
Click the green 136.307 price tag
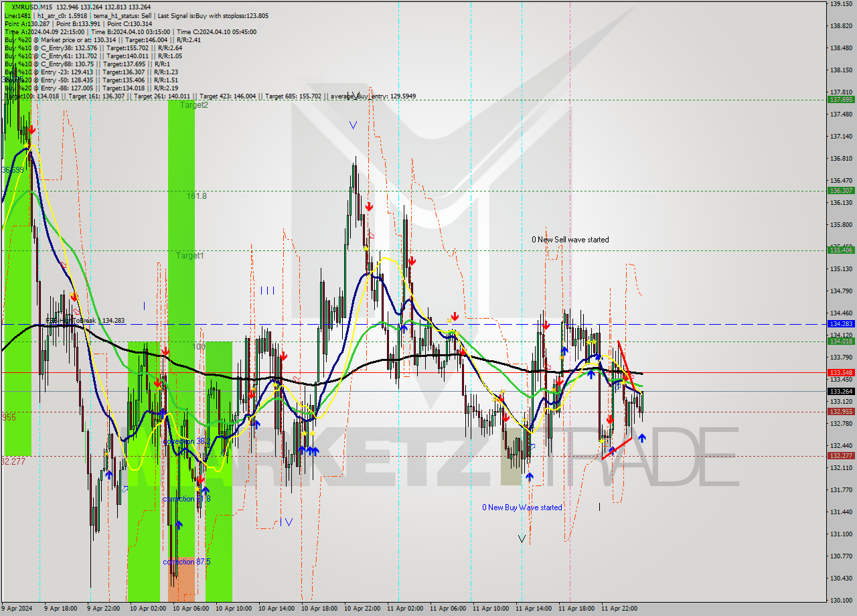click(841, 190)
